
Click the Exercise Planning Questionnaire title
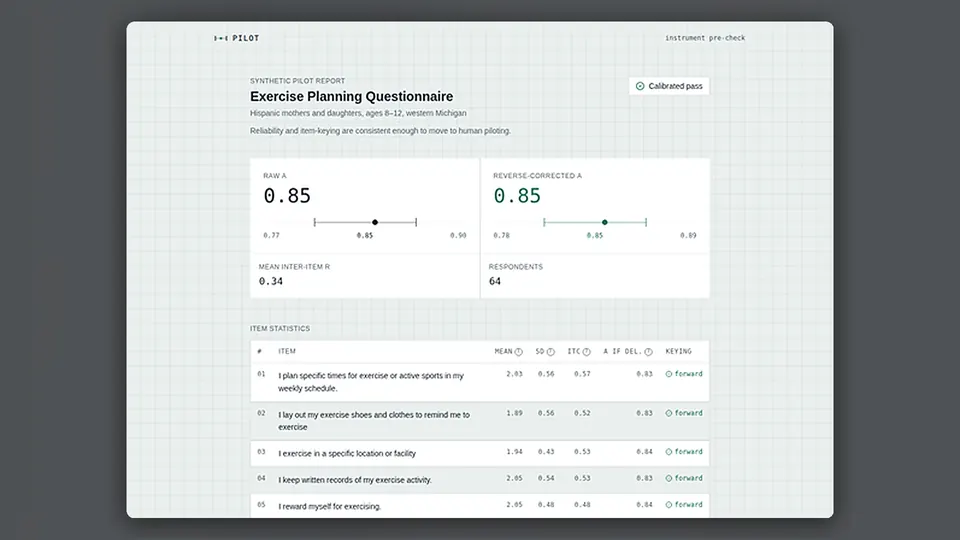351,97
